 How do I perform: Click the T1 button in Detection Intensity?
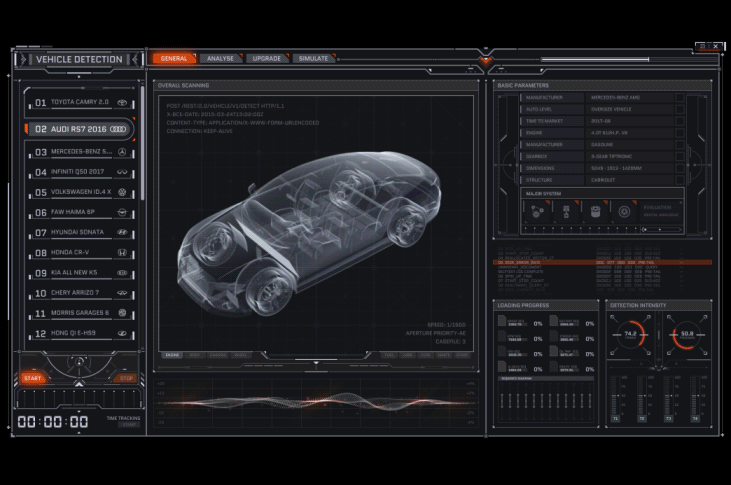click(615, 418)
